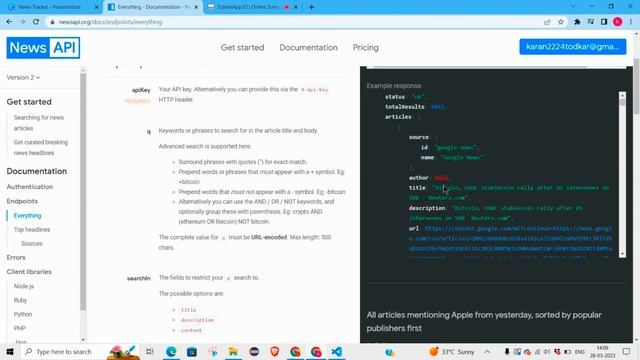The width and height of the screenshot is (640, 360).
Task: Open the Chrome three-dot menu
Action: (x=631, y=22)
